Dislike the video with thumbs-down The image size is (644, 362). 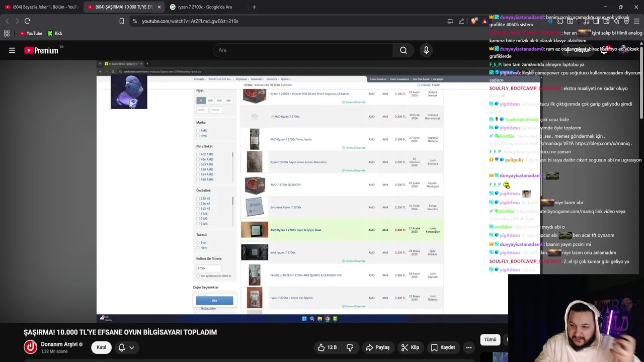click(x=350, y=347)
